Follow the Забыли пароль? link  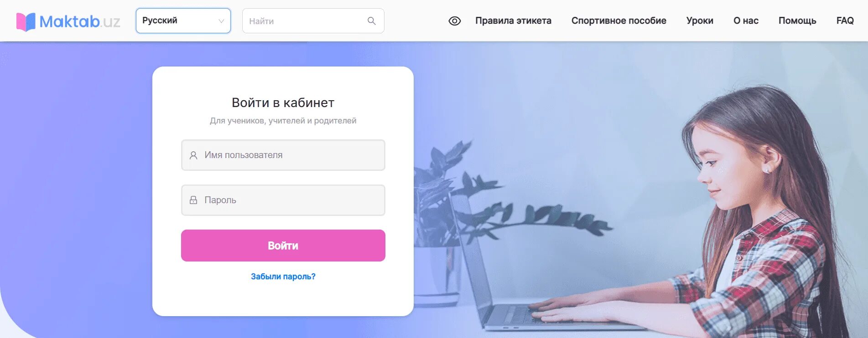click(283, 277)
